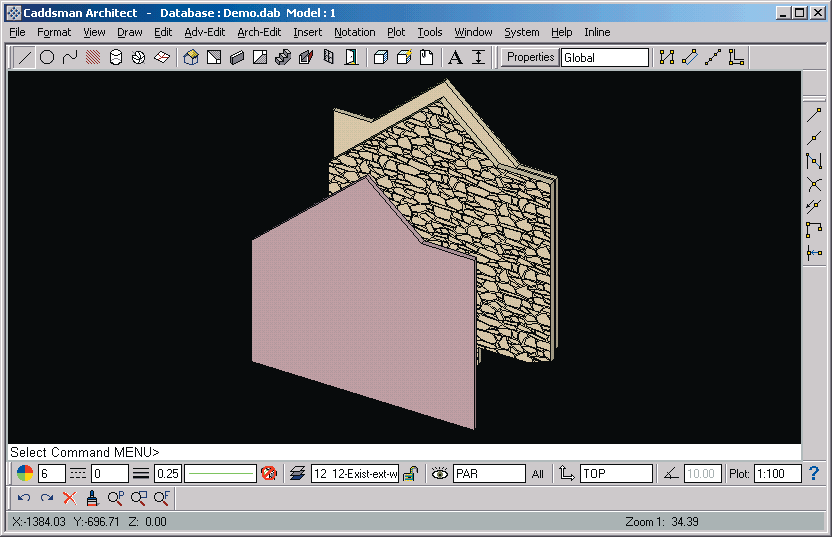Click the blue Help question mark
The width and height of the screenshot is (832, 537).
pyautogui.click(x=814, y=473)
